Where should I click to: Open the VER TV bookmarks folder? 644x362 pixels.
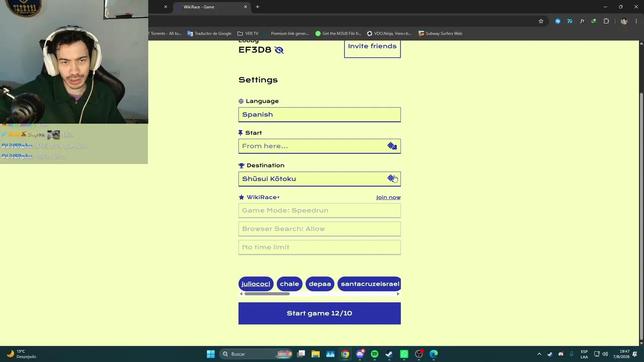tap(248, 34)
